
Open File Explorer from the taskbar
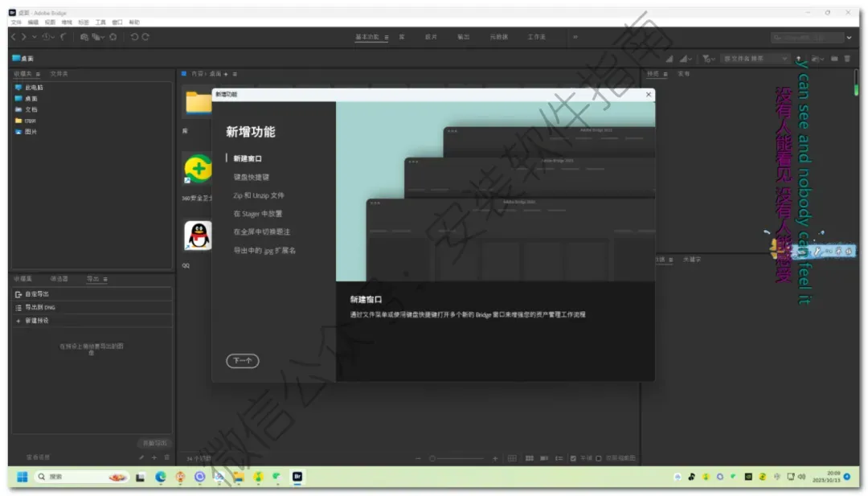click(x=239, y=477)
